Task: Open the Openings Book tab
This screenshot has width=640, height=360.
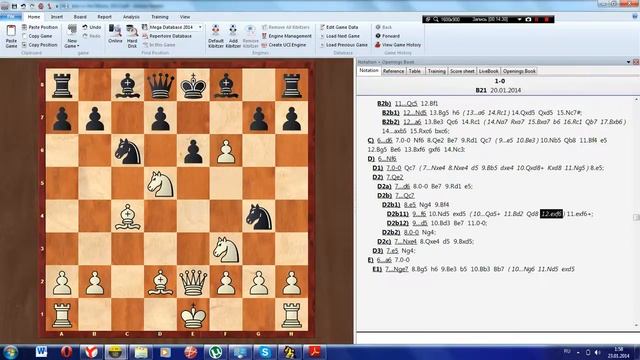Action: click(x=519, y=71)
